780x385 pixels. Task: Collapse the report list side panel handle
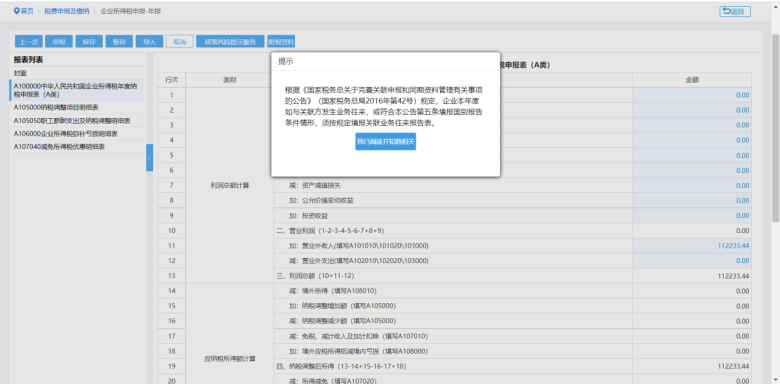pyautogui.click(x=150, y=158)
